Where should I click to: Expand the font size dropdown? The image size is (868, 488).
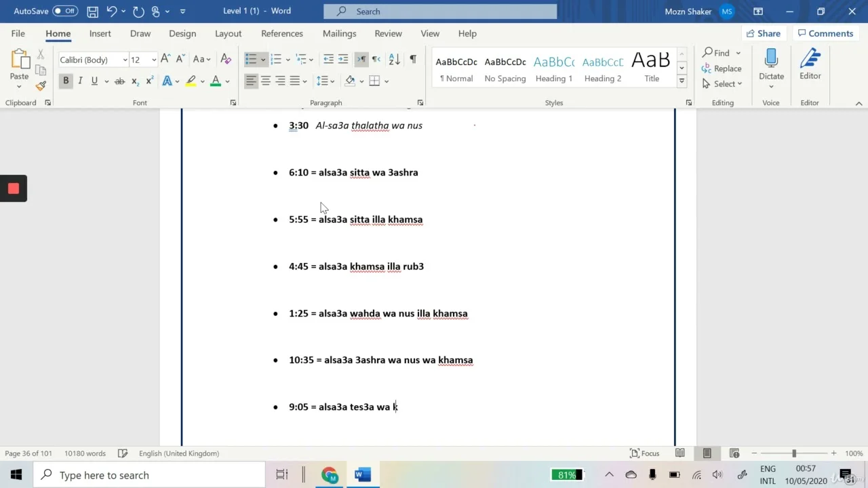[154, 60]
